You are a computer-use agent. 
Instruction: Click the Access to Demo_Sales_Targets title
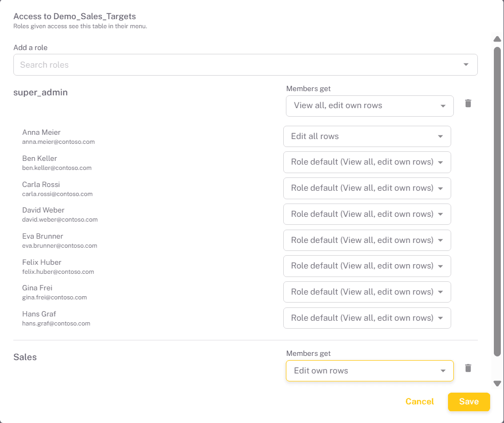click(x=75, y=17)
